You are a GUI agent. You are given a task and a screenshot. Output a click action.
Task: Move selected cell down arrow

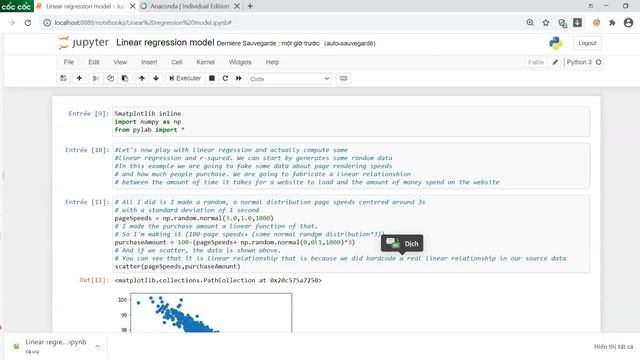coord(156,78)
